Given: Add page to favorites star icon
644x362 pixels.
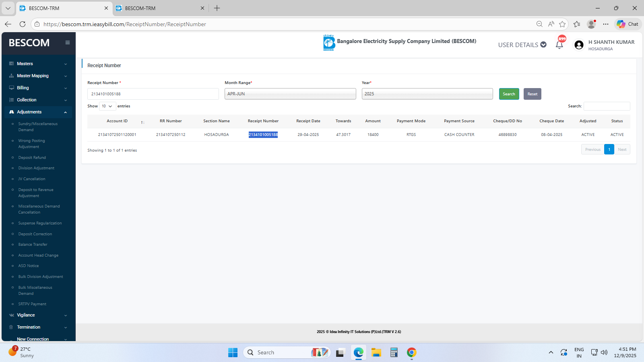Looking at the screenshot, I should (562, 24).
